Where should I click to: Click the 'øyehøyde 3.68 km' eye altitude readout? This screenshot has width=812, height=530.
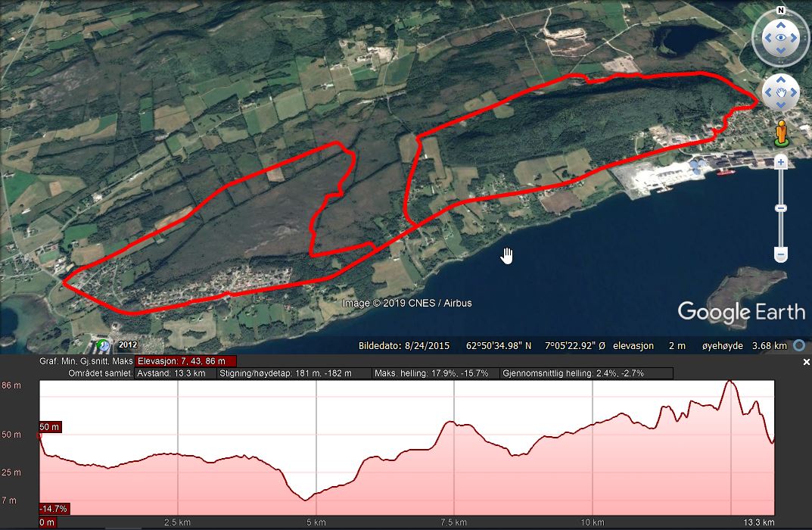pos(744,345)
